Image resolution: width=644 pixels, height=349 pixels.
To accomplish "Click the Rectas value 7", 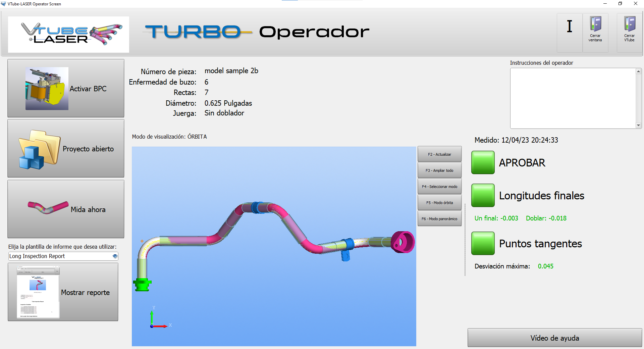I will pos(207,93).
